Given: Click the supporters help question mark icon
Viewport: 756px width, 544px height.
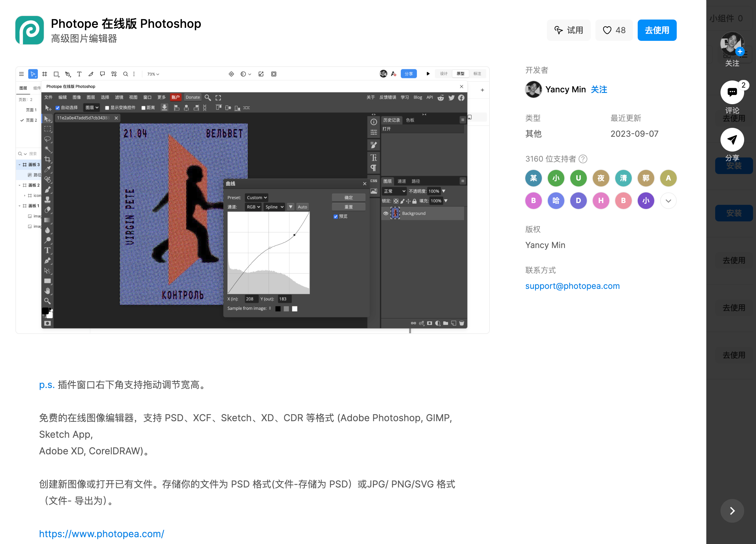Looking at the screenshot, I should [x=583, y=159].
